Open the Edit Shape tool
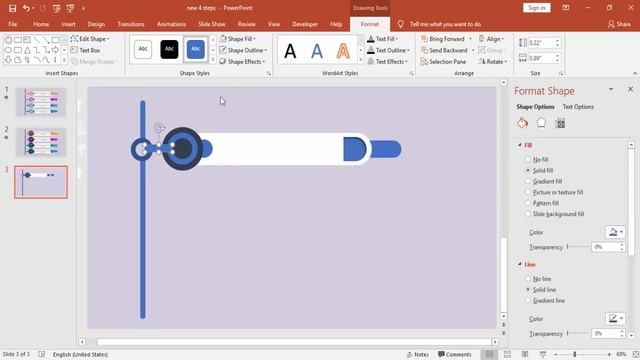The height and width of the screenshot is (360, 640). (90, 39)
